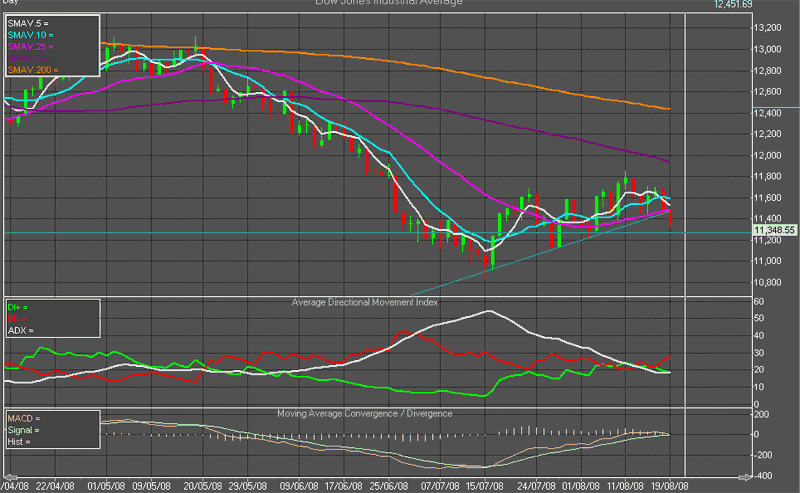Click the 01/05/08 date label

[x=106, y=486]
